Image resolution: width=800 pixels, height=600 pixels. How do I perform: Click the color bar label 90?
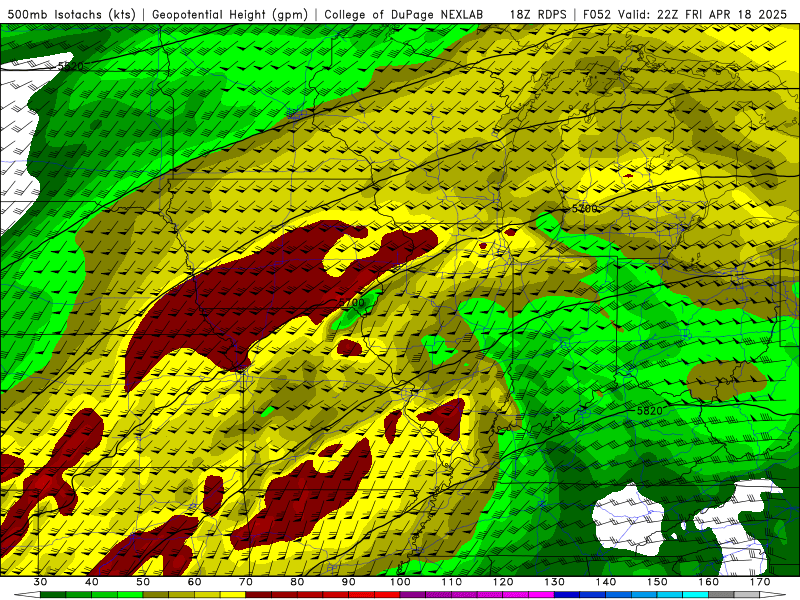pos(348,582)
